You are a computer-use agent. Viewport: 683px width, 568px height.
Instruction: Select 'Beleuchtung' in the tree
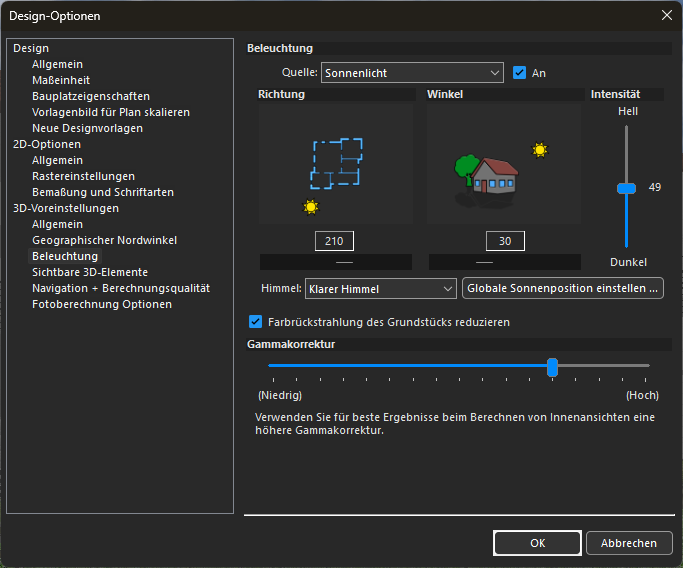point(65,256)
